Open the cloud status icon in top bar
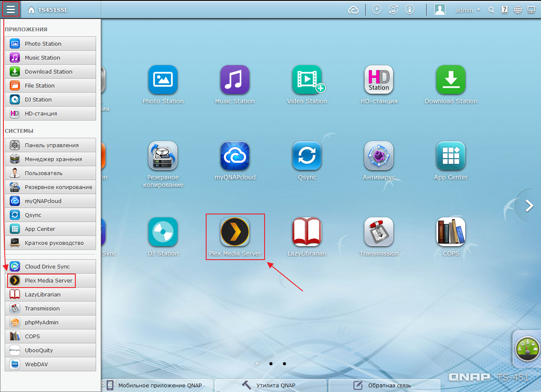The height and width of the screenshot is (392, 541). tap(353, 10)
